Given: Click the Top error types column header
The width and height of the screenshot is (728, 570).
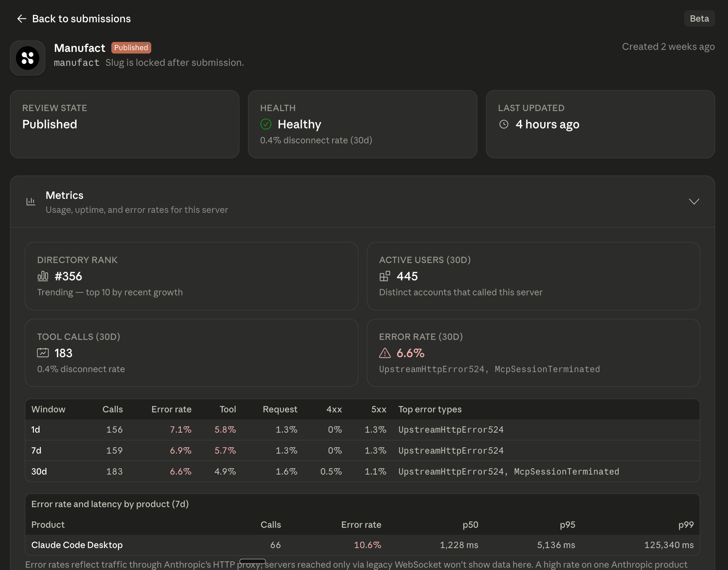Looking at the screenshot, I should click(x=430, y=409).
